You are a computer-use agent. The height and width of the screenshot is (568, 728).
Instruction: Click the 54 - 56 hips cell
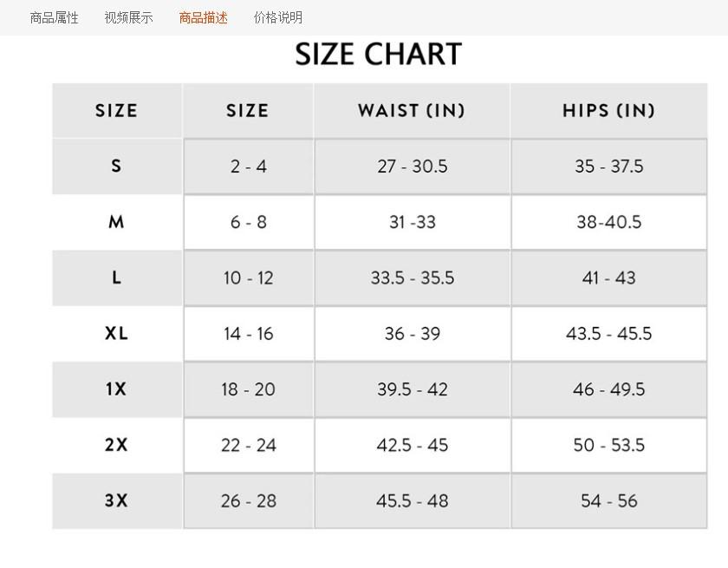point(608,500)
